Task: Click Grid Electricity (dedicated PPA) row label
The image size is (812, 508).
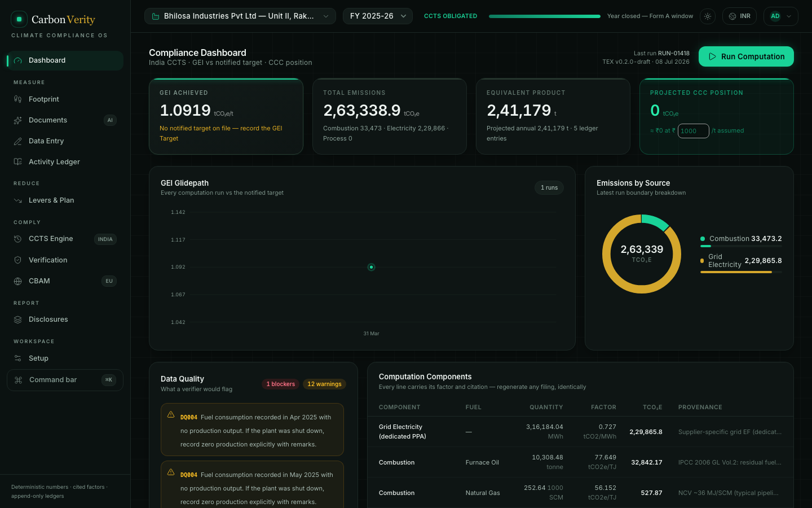Action: [x=402, y=432]
